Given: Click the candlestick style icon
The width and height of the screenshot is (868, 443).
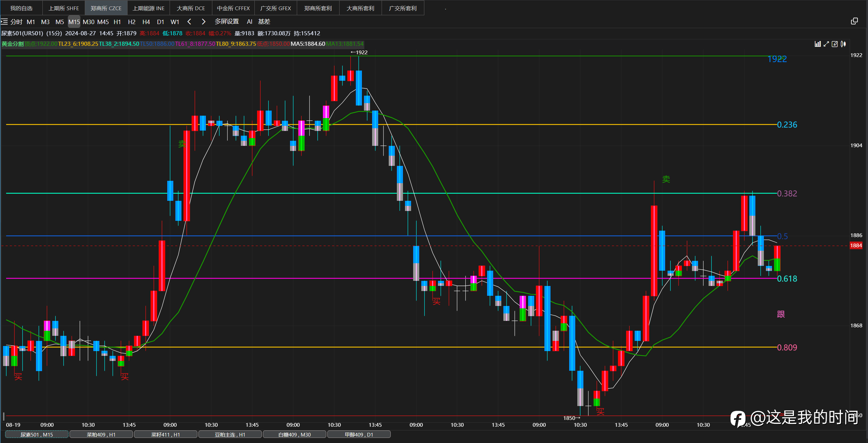Looking at the screenshot, I should tap(844, 44).
